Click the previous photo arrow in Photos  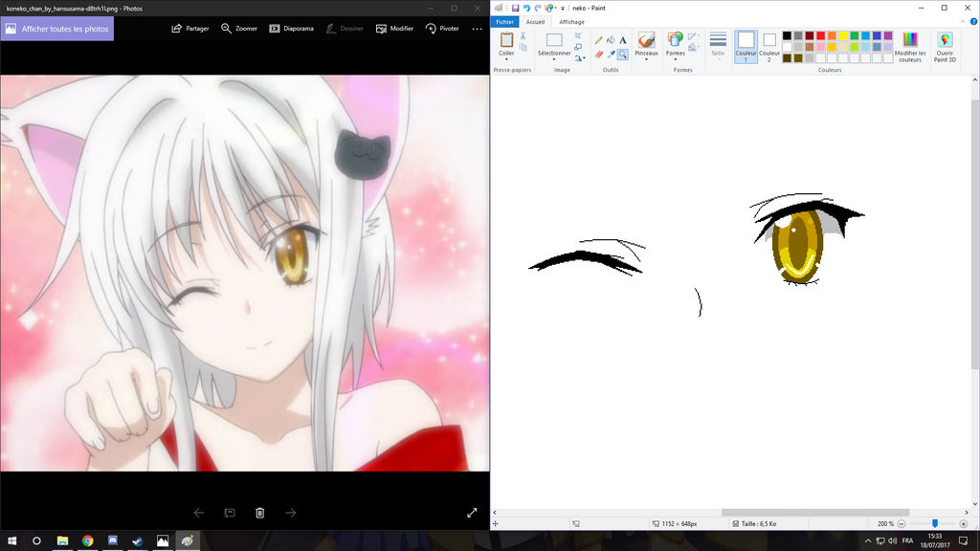click(x=199, y=513)
